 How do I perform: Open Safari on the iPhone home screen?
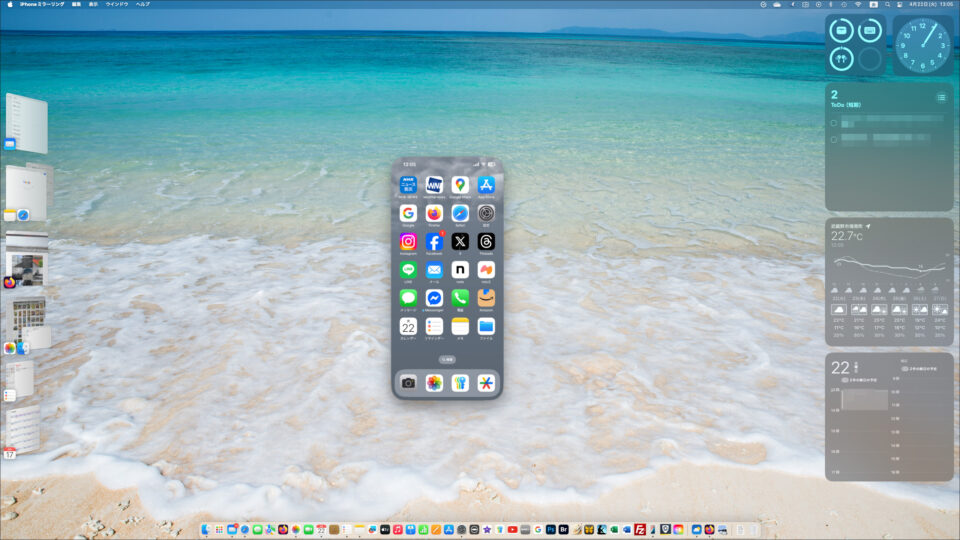460,213
